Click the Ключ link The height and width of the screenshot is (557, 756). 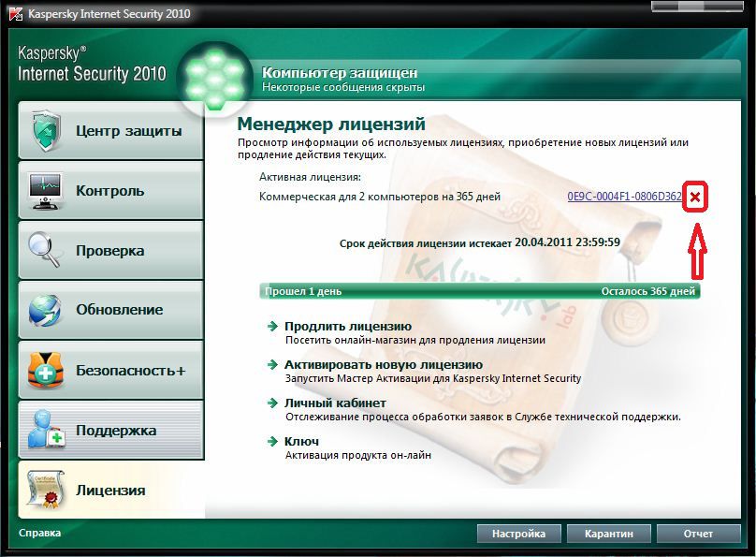click(301, 441)
